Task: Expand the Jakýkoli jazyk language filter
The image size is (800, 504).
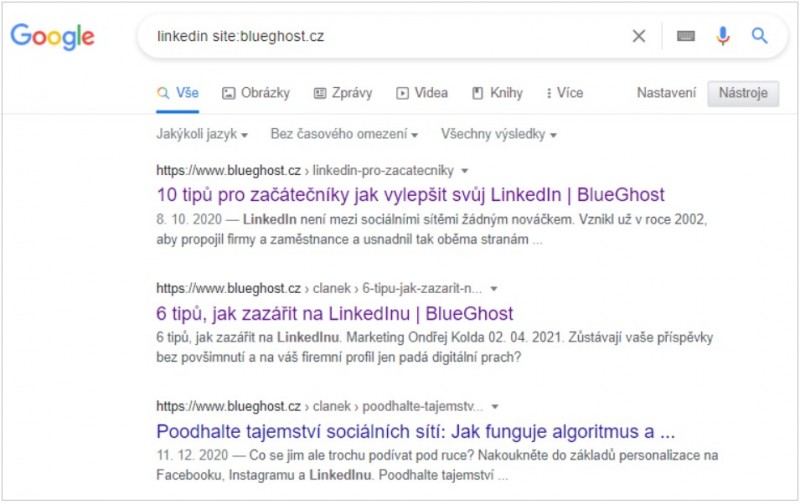Action: click(202, 134)
